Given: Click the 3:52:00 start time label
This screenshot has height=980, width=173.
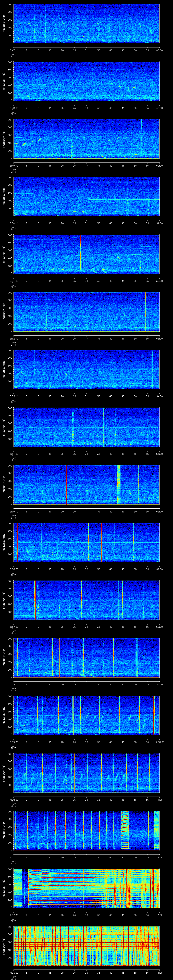Looking at the screenshot, I should (x=14, y=339).
